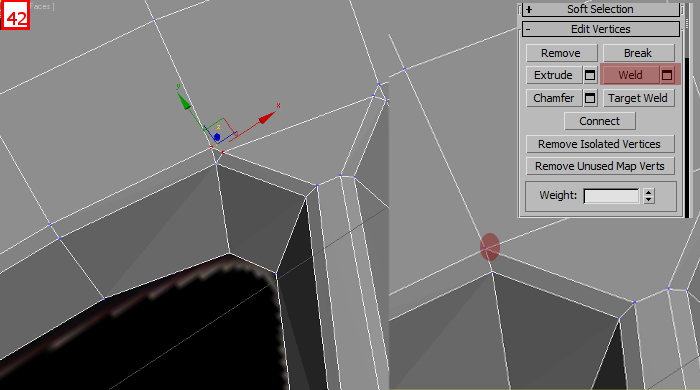Image resolution: width=700 pixels, height=390 pixels.
Task: Click Remove Isolated Vertices button
Action: pyautogui.click(x=600, y=144)
